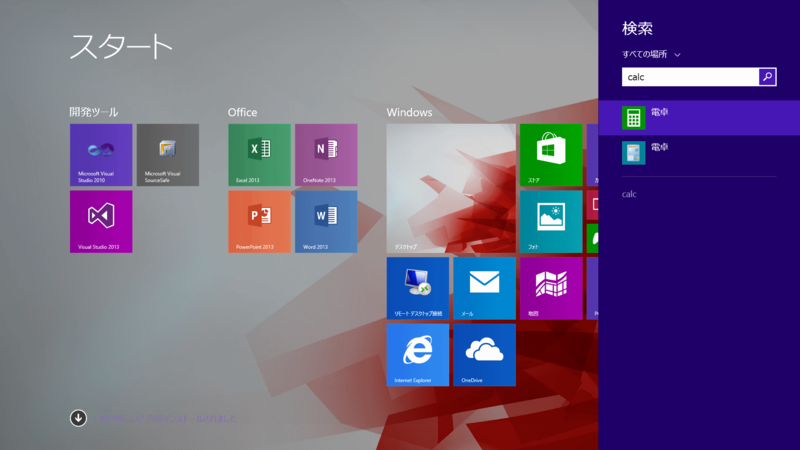Image resolution: width=800 pixels, height=450 pixels.
Task: Select the second 電卓 desktop calculator result
Action: 699,153
